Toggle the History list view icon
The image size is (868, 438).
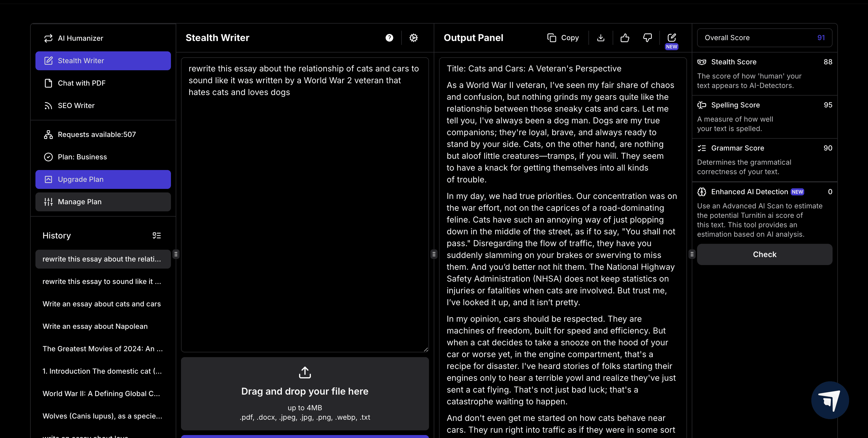[x=157, y=236]
